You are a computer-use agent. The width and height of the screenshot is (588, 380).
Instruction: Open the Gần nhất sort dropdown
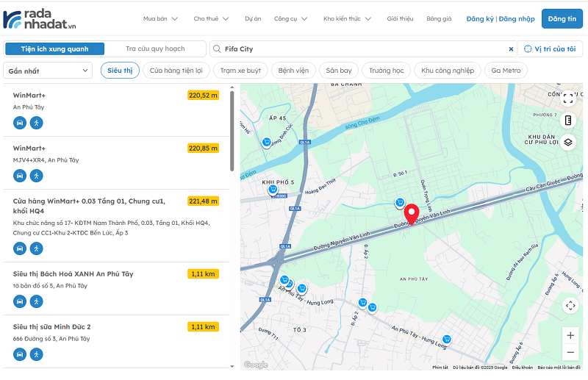[48, 71]
